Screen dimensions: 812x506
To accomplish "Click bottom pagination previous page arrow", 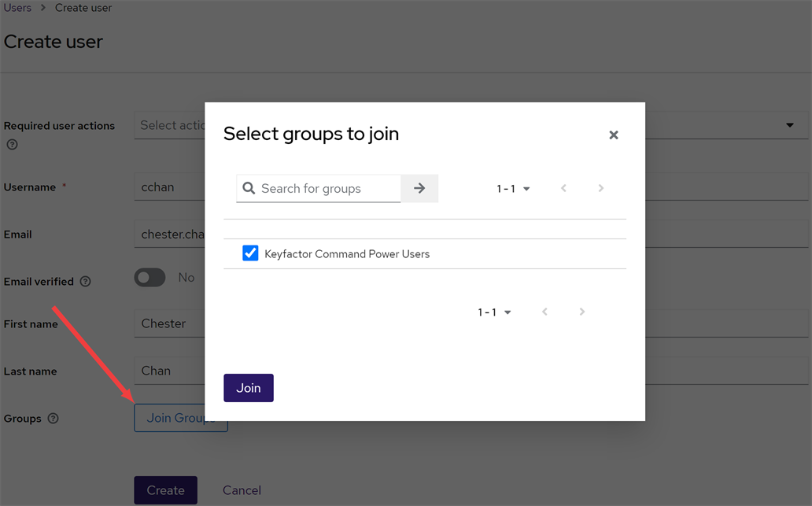I will [x=544, y=312].
